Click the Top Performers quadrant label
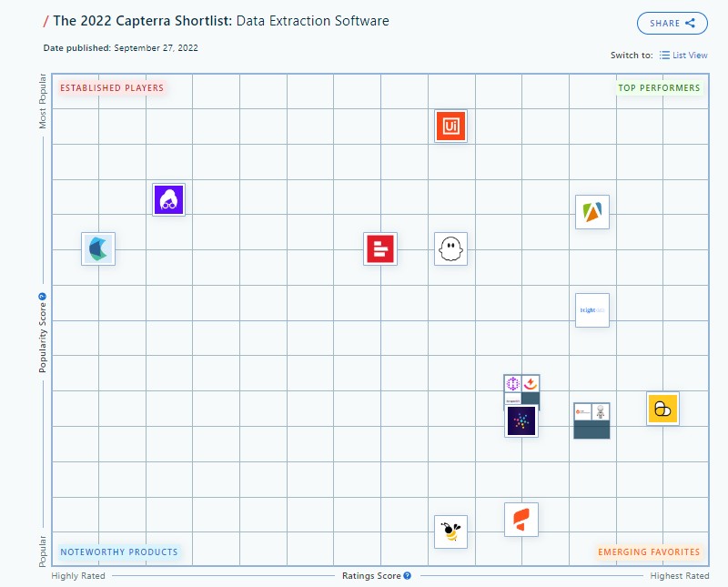 click(x=659, y=87)
